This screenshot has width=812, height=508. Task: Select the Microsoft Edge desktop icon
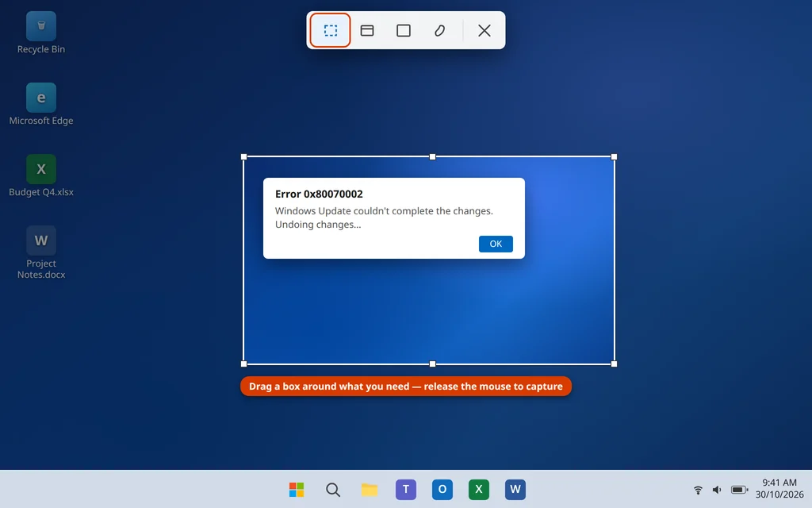click(41, 98)
